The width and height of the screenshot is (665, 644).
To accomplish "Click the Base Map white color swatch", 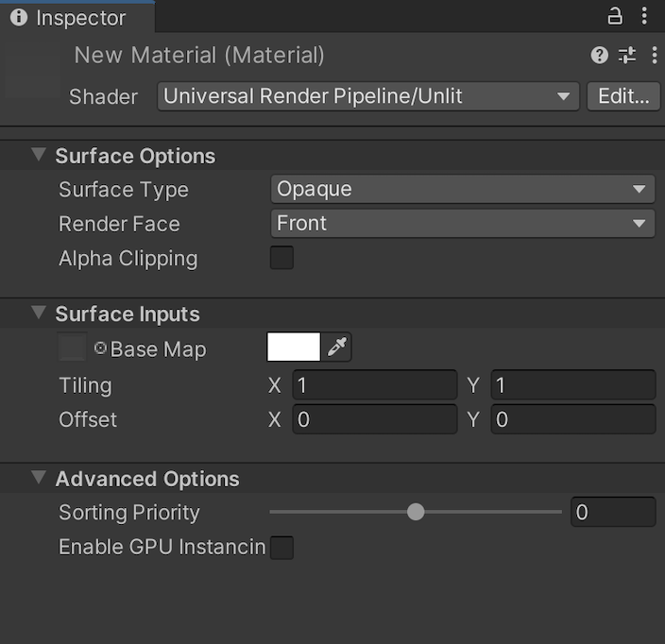I will pos(294,347).
